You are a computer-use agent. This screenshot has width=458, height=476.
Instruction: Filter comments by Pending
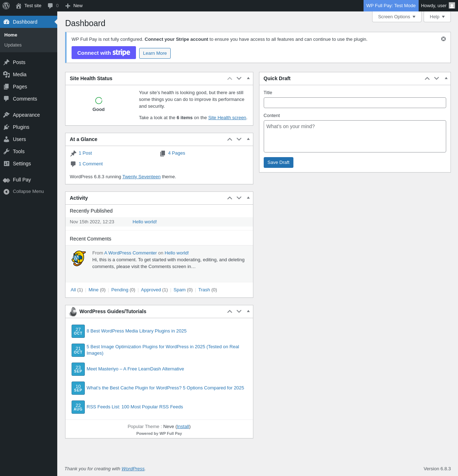point(120,290)
